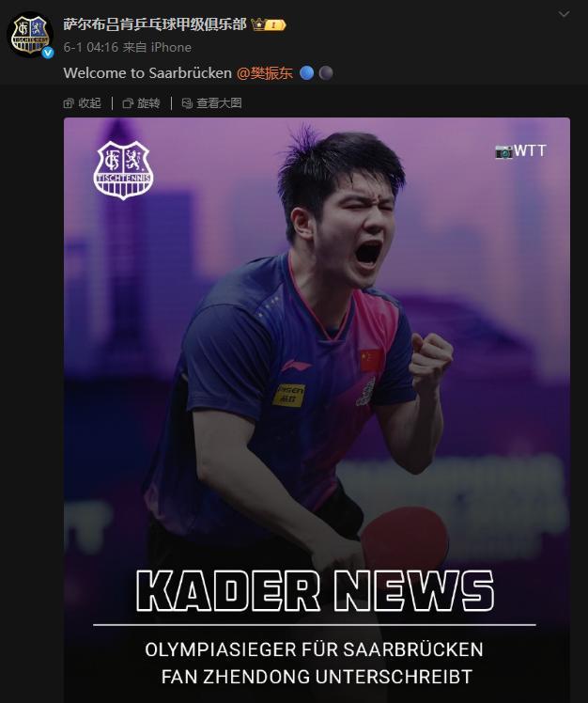
Task: Open the 萨尔布吕肯乒乓球甲级俱乐部 username link
Action: tap(155, 24)
